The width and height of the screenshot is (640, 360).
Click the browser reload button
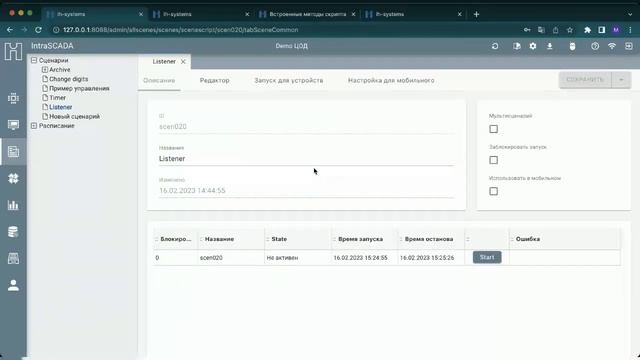[38, 30]
